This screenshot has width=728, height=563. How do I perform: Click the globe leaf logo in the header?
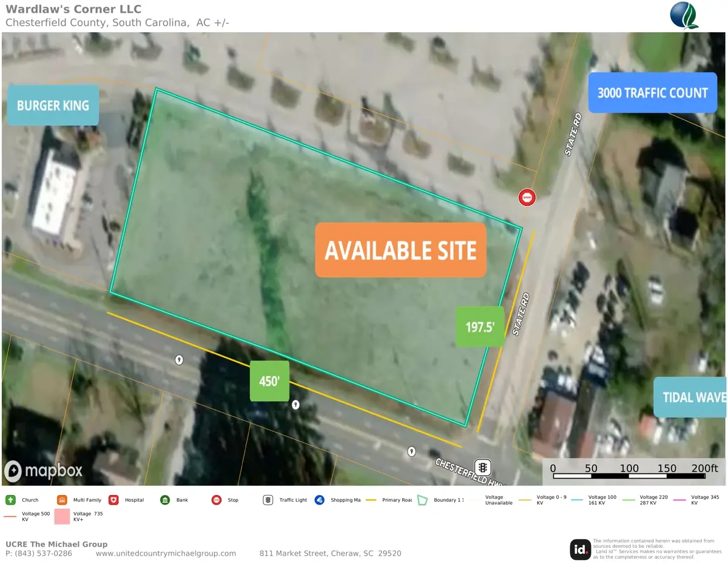(684, 15)
